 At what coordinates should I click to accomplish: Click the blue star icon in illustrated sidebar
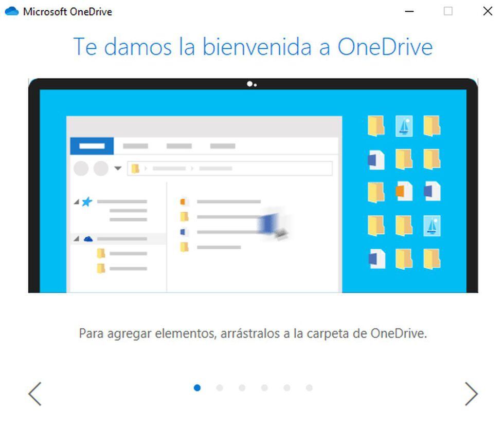click(87, 202)
